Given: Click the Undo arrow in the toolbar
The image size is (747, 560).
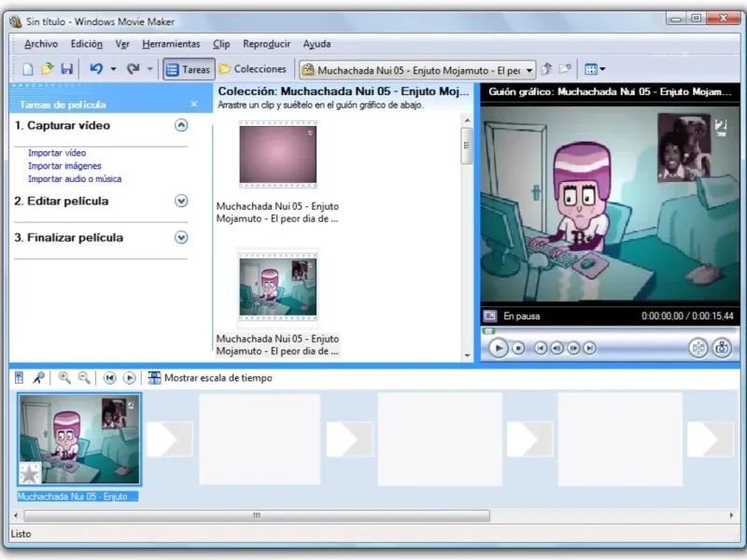Looking at the screenshot, I should coord(96,69).
